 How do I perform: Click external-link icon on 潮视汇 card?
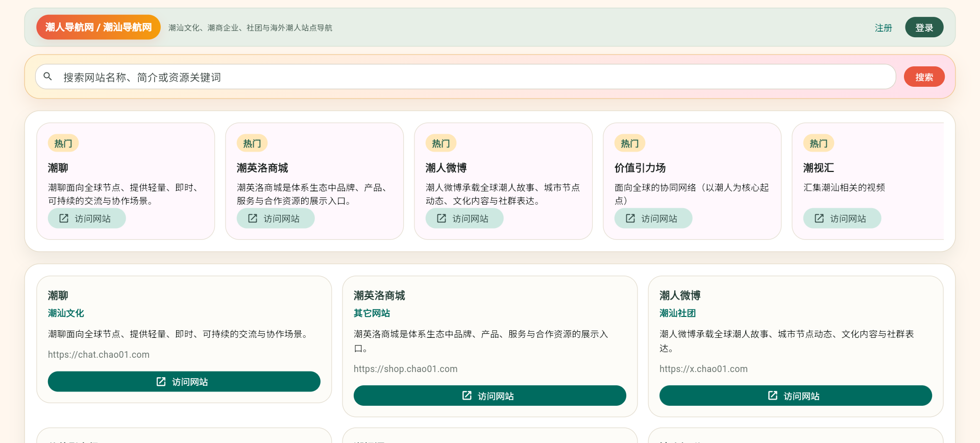pos(819,218)
